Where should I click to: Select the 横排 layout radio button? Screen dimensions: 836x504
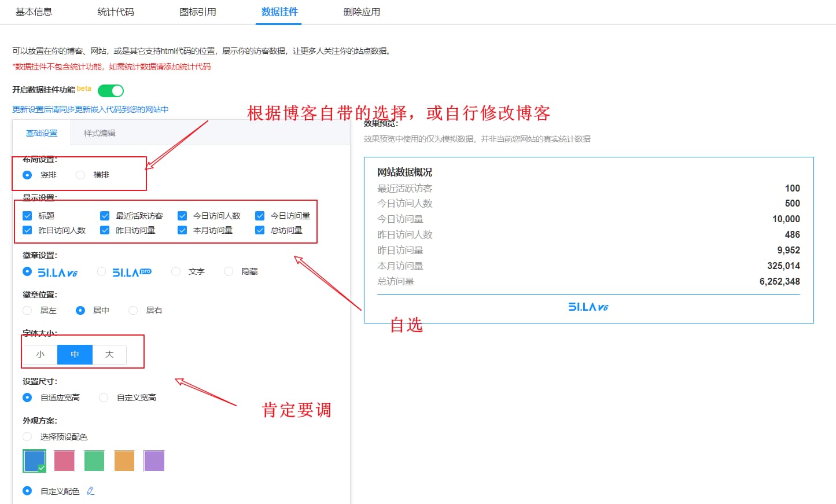(80, 175)
